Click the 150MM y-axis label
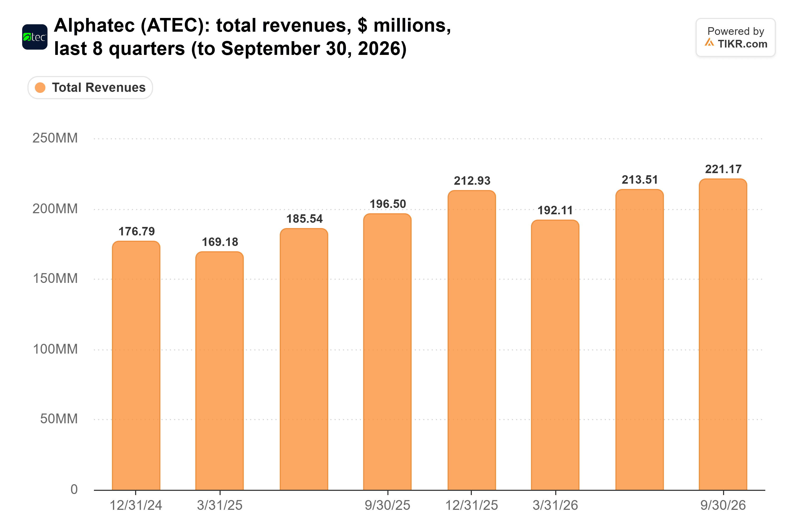 [55, 279]
